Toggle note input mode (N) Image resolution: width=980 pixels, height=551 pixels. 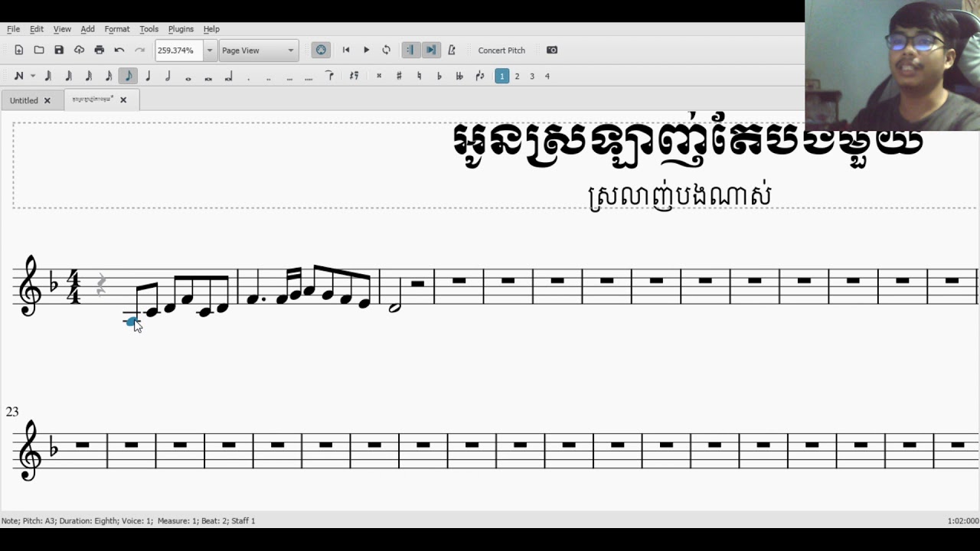pyautogui.click(x=19, y=77)
